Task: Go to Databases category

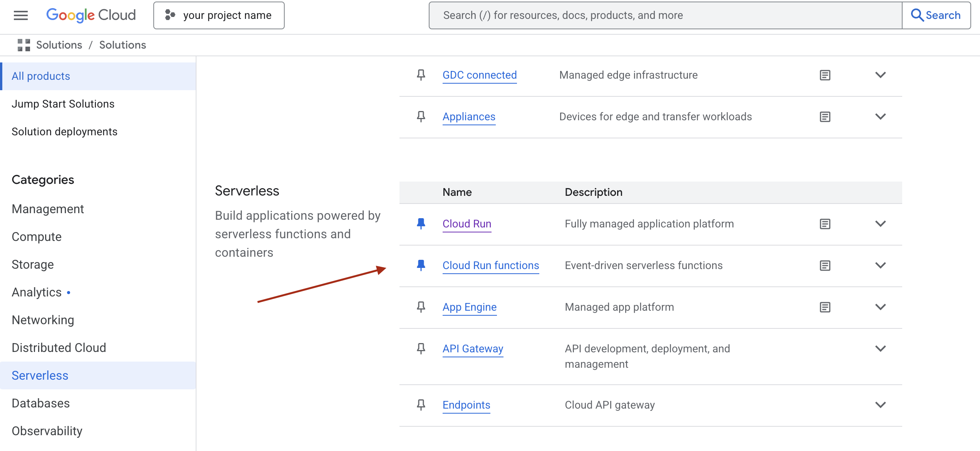Action: coord(41,403)
